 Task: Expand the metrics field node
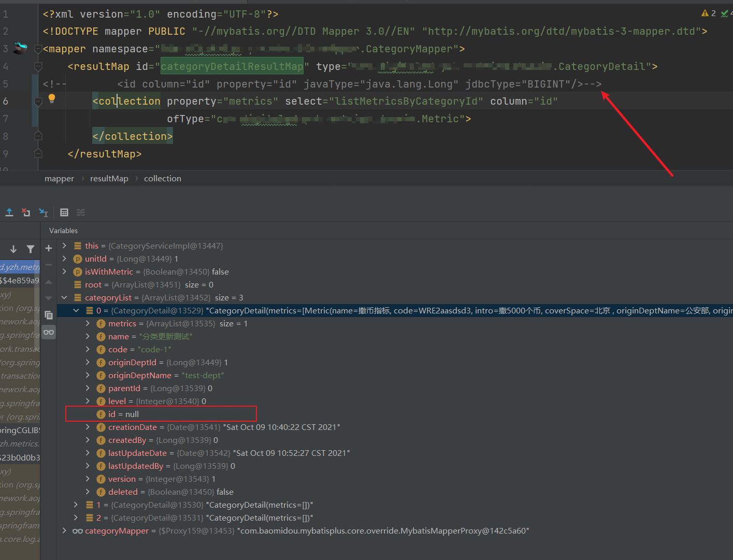(x=88, y=323)
